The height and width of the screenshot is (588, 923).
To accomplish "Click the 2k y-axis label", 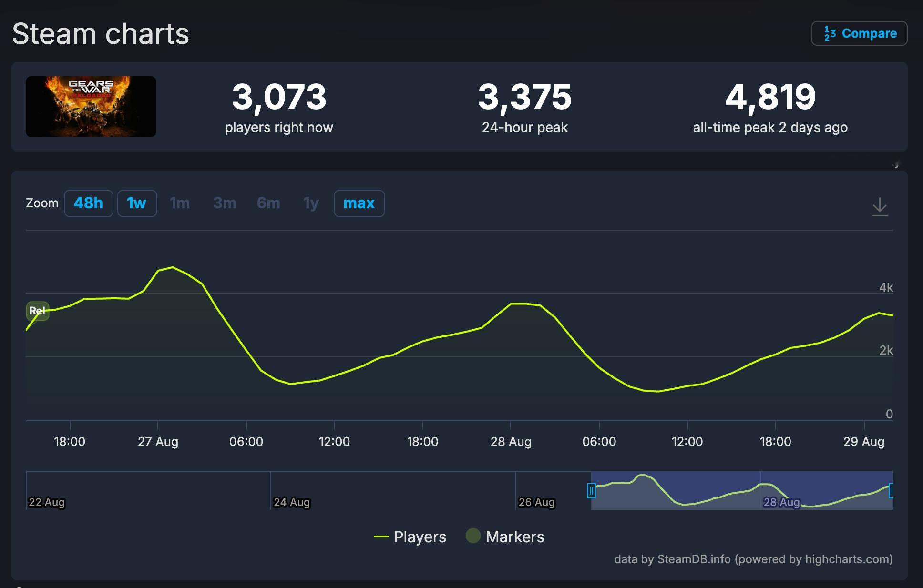I will [886, 350].
